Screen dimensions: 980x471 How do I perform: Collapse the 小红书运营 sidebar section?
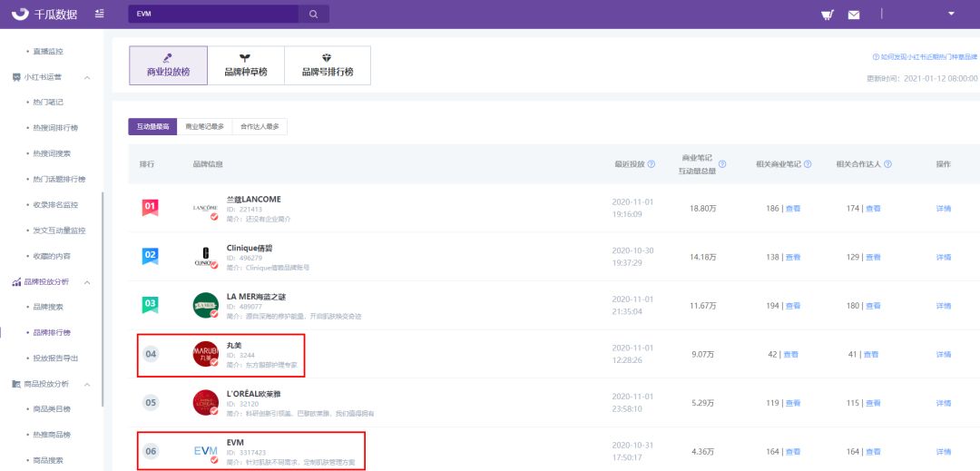click(x=87, y=77)
